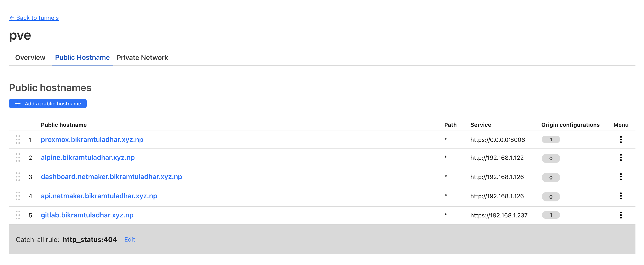Open three-dot menu for dashboard.netmaker row

click(x=621, y=177)
